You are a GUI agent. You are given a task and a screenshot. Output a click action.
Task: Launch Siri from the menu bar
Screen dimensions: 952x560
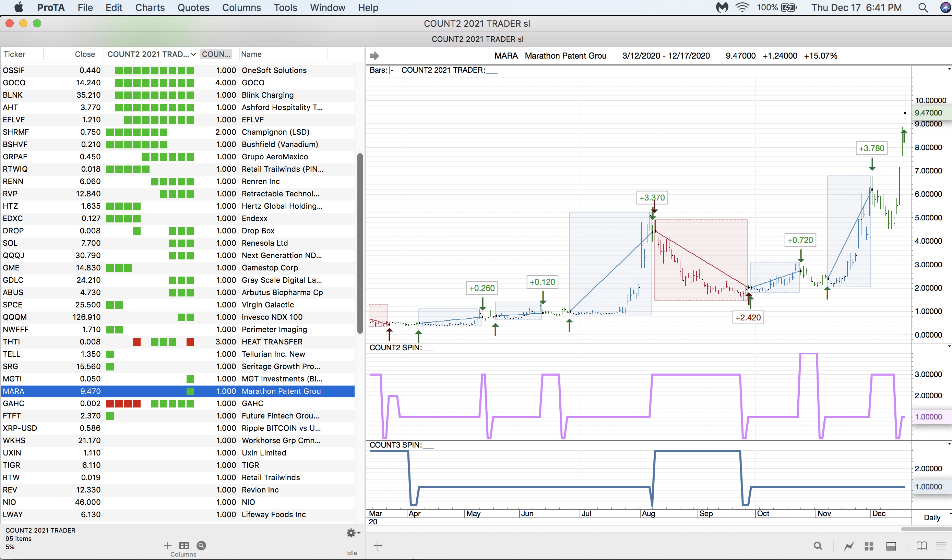click(945, 8)
